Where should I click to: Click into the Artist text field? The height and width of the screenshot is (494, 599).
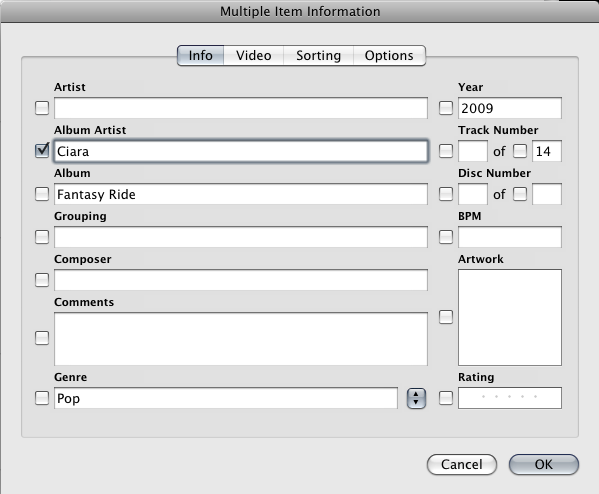241,108
